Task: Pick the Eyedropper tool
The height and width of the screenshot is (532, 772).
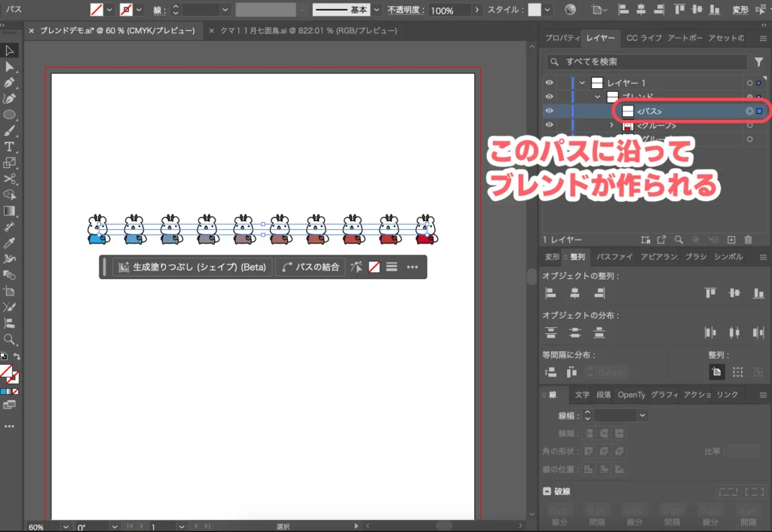Action: [10, 243]
